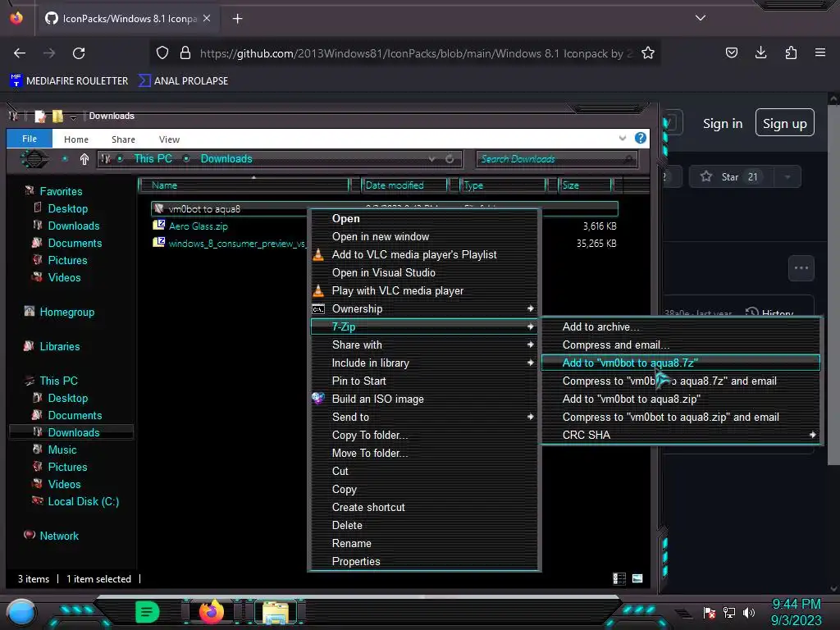Viewport: 840px width, 630px height.
Task: Expand the Ownership submenu
Action: (424, 308)
